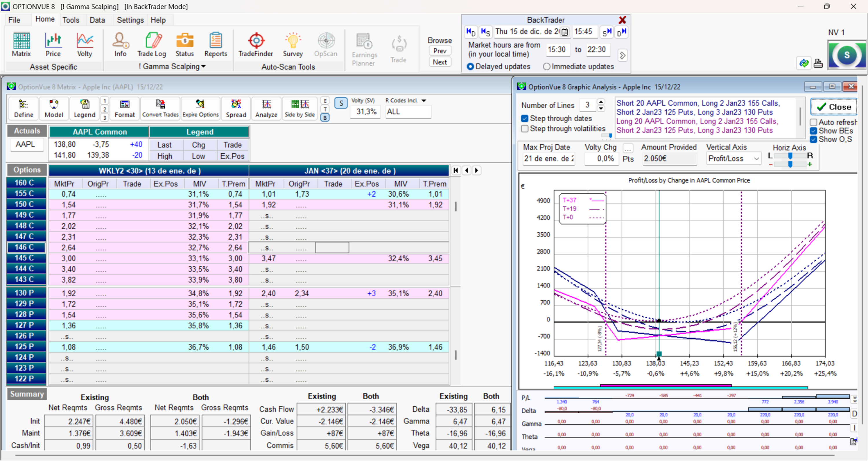Enable Step through volatilities checkbox
The width and height of the screenshot is (868, 461).
click(524, 129)
